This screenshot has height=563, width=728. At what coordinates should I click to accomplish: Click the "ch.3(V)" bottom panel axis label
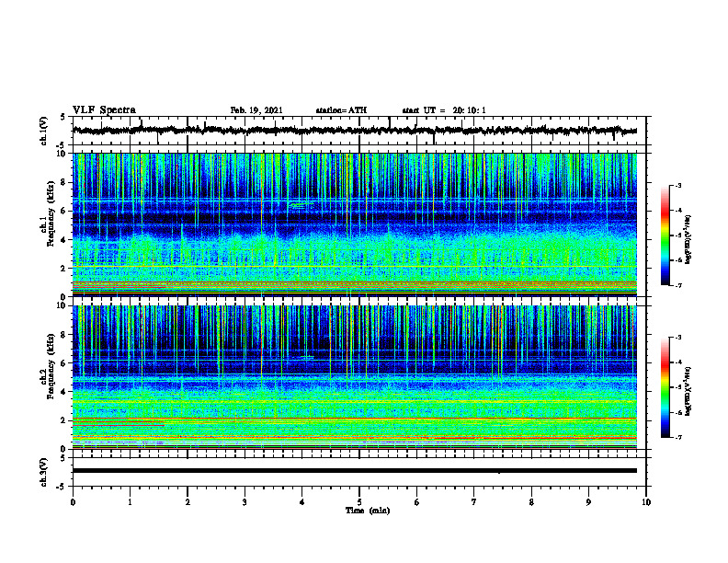pos(44,473)
